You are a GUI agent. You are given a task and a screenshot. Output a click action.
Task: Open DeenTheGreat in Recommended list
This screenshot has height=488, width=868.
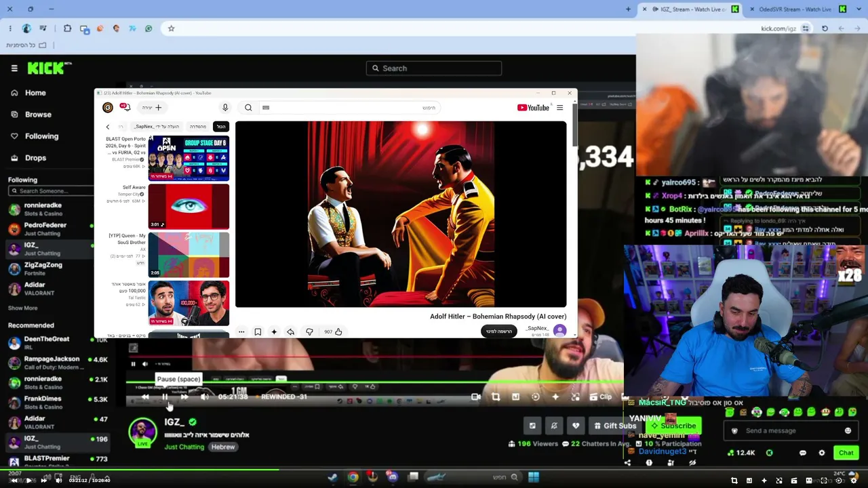(x=58, y=342)
